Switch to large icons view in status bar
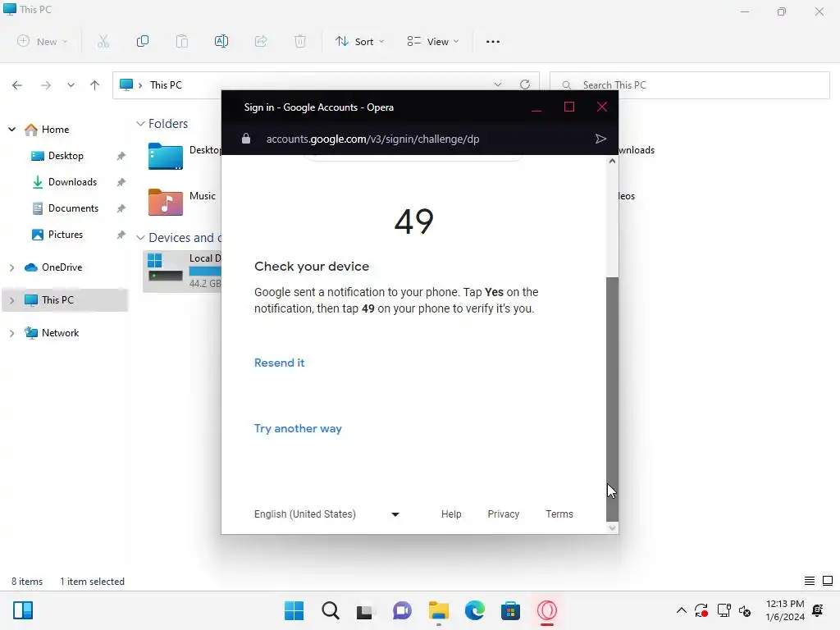 [828, 581]
